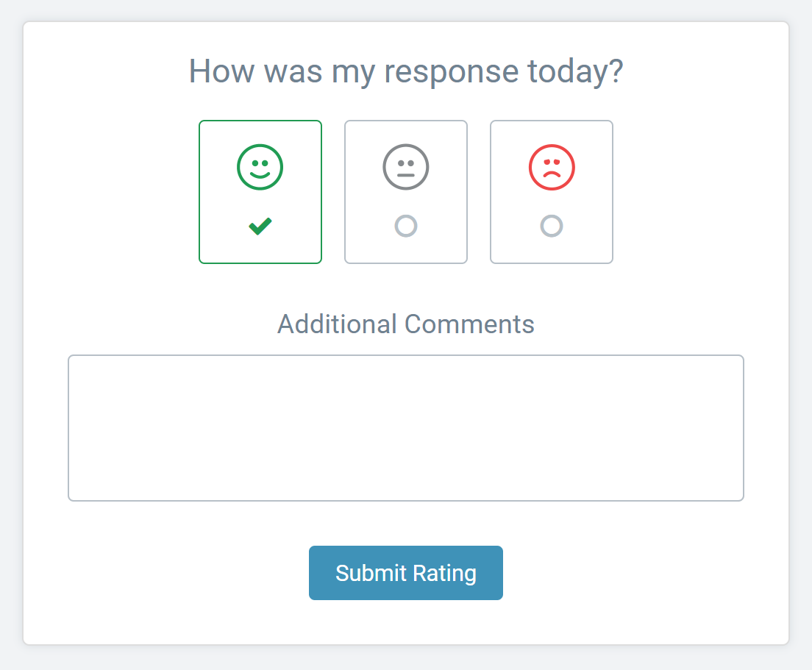
Task: Rate the response as neutral
Action: 405,191
